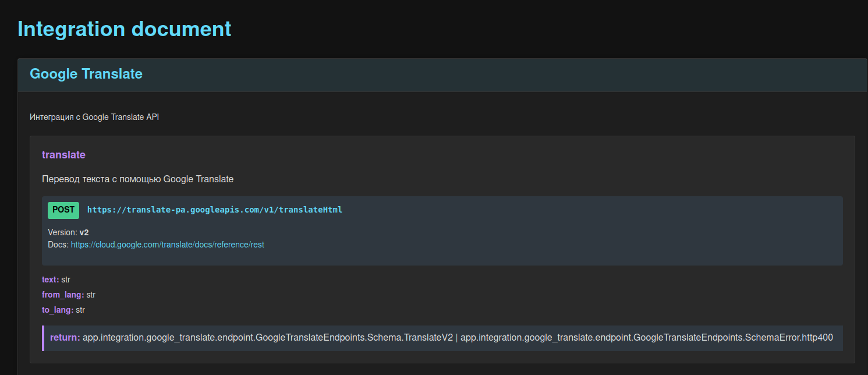Screen dimensions: 868x375
Task: Open the cloud.google.com docs reference link
Action: [x=167, y=245]
